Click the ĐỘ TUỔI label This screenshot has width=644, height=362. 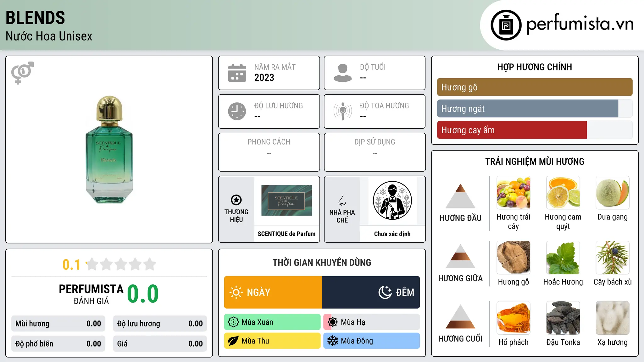pyautogui.click(x=373, y=67)
